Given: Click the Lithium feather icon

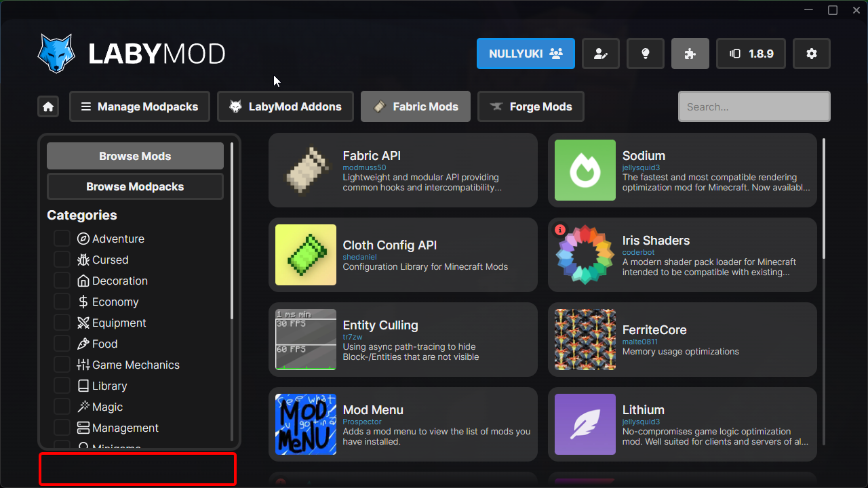Looking at the screenshot, I should click(585, 424).
